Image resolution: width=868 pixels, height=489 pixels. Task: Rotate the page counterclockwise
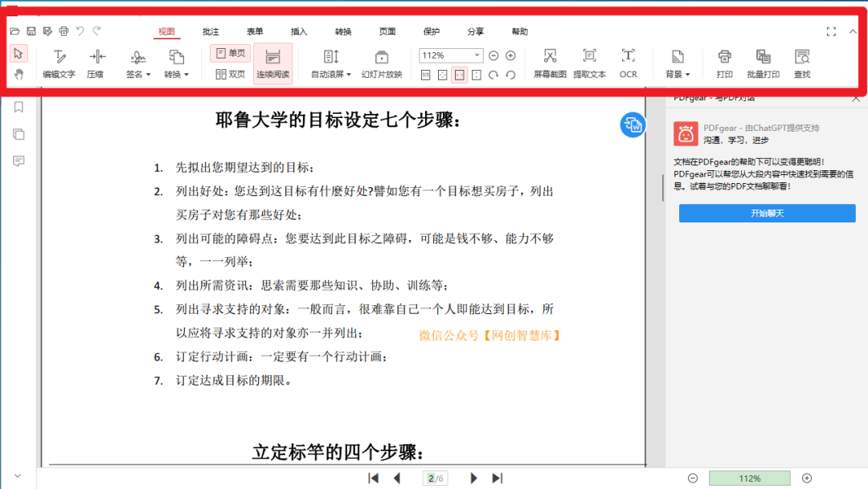point(510,75)
